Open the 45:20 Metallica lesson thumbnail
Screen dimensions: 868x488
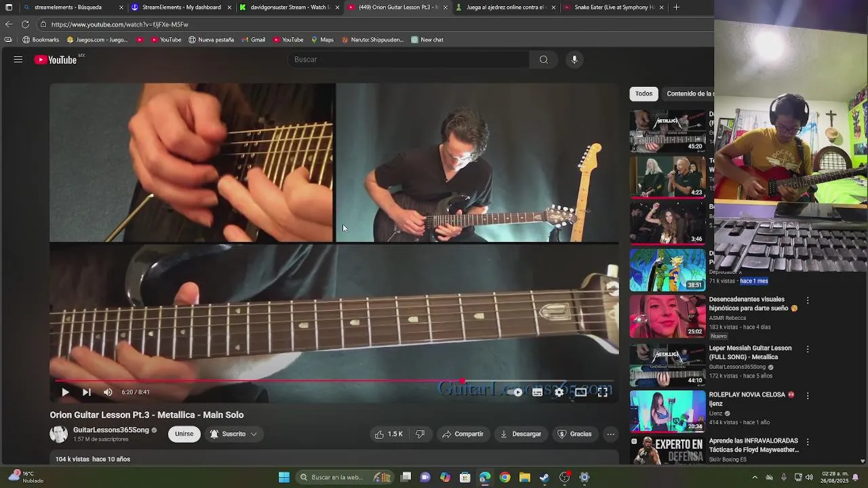click(x=667, y=131)
